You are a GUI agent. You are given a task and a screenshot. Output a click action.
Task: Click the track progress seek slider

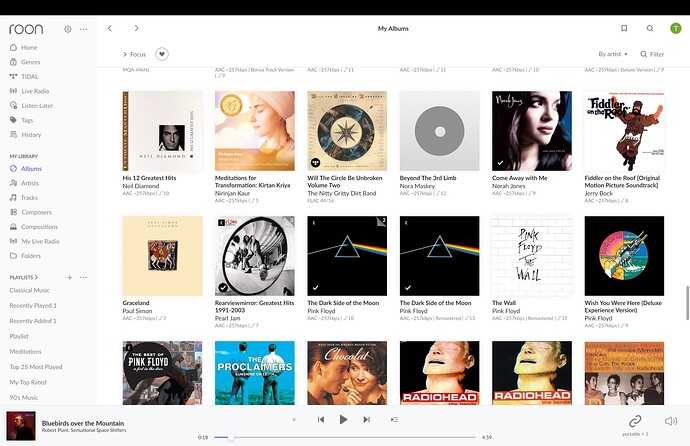[345, 437]
